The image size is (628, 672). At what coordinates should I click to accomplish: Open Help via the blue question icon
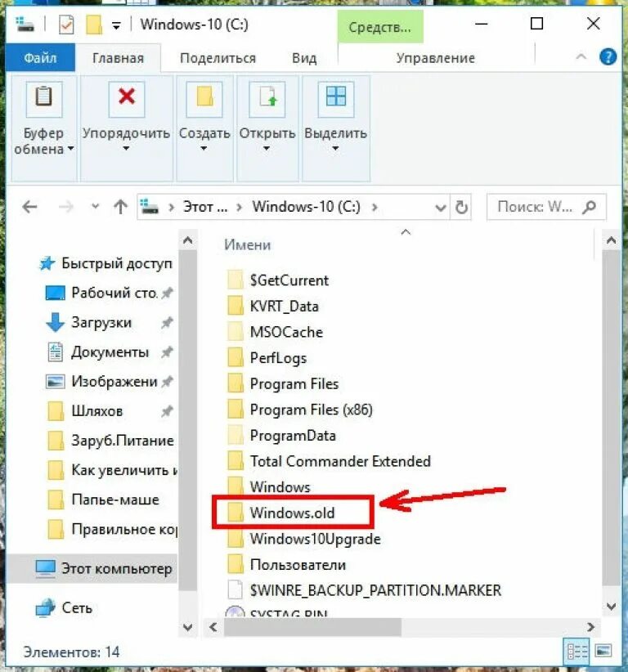pos(608,56)
